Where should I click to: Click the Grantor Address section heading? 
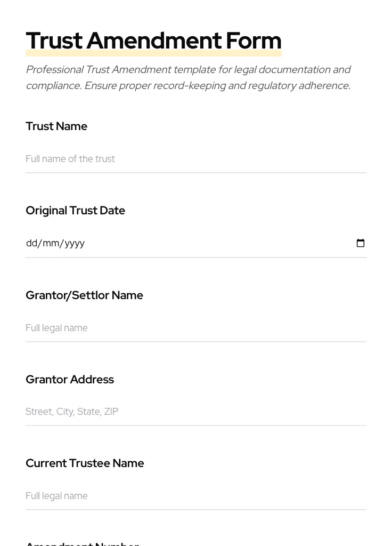click(x=70, y=380)
